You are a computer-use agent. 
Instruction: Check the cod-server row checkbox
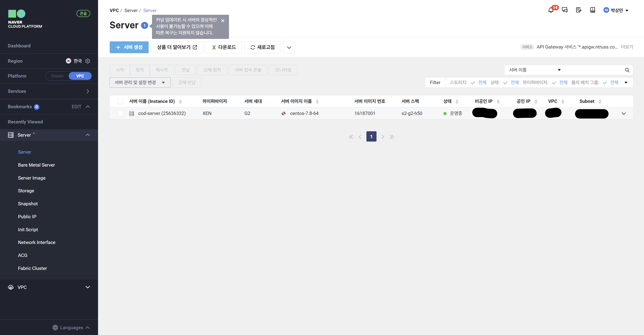click(x=120, y=113)
